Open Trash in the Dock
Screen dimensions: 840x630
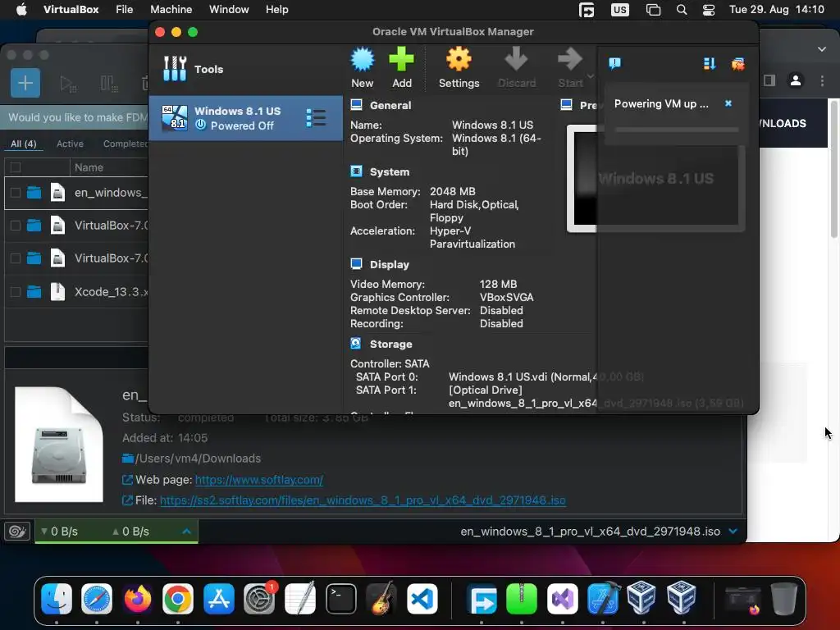pyautogui.click(x=783, y=598)
